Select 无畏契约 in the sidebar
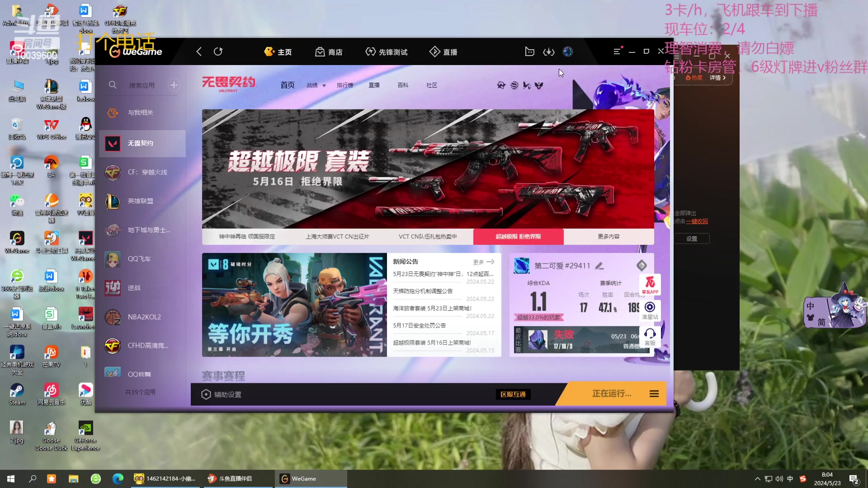Screen dimensions: 868x488 (x=142, y=143)
